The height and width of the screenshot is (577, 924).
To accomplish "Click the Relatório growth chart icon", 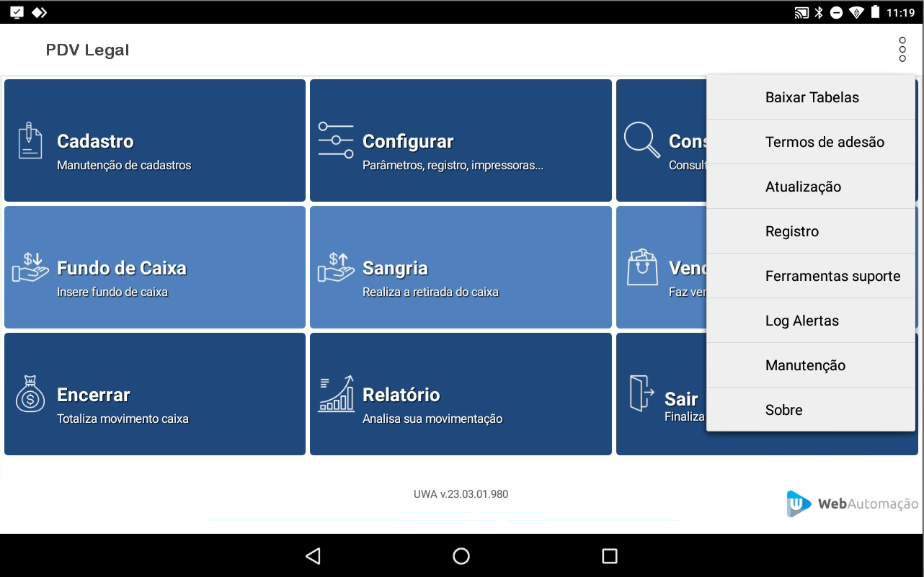I will click(x=336, y=393).
